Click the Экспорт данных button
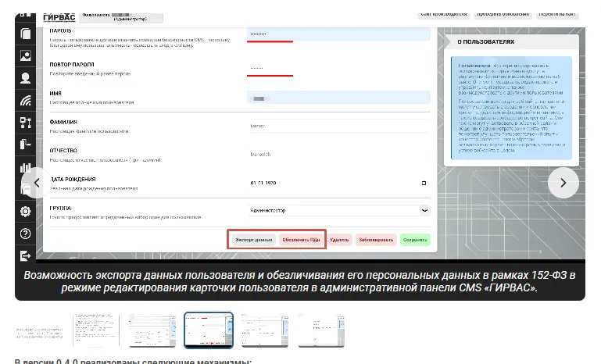Screen dimensions: 601x364 pyautogui.click(x=254, y=240)
